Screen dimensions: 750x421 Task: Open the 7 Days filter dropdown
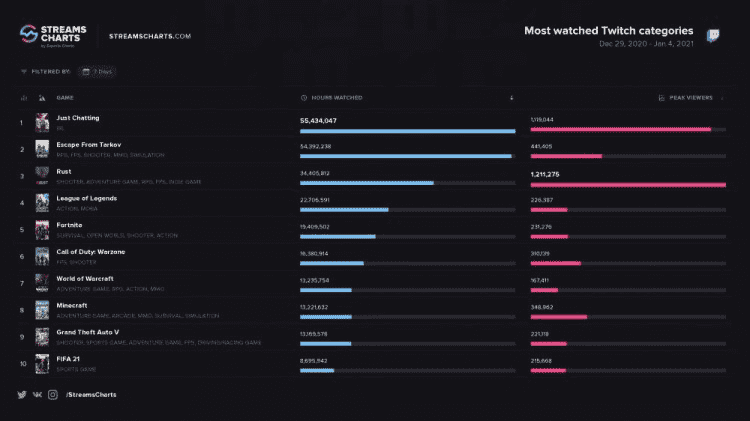(98, 72)
